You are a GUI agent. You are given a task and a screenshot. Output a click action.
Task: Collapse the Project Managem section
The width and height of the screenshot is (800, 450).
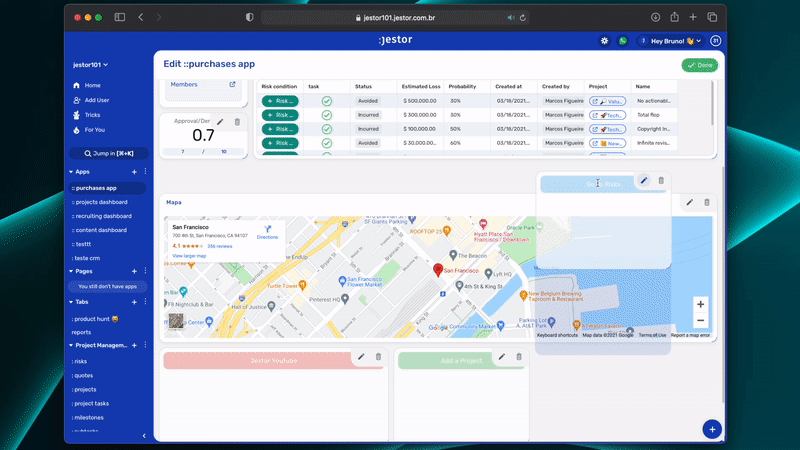(x=71, y=345)
